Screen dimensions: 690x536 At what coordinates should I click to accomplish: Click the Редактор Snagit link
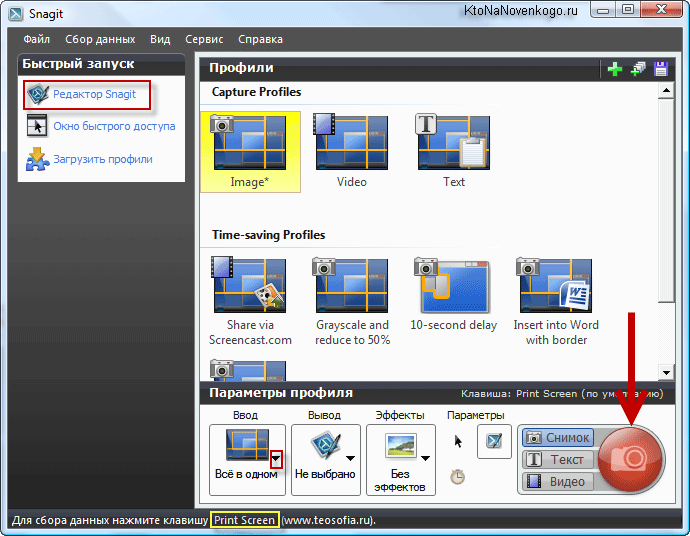95,94
